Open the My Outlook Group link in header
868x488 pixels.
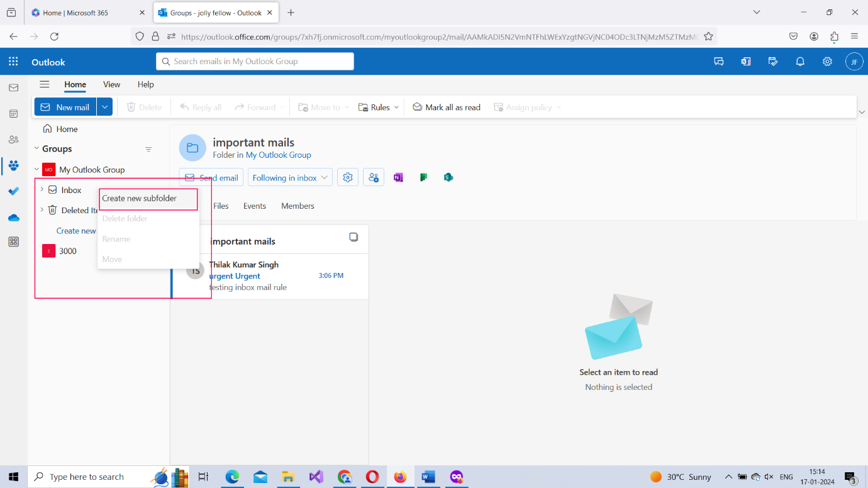pyautogui.click(x=279, y=155)
